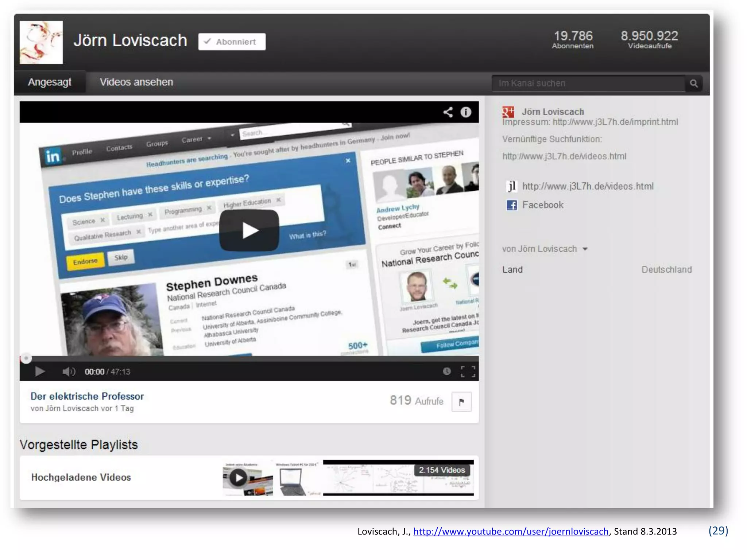Click the Facebook icon

(x=511, y=205)
